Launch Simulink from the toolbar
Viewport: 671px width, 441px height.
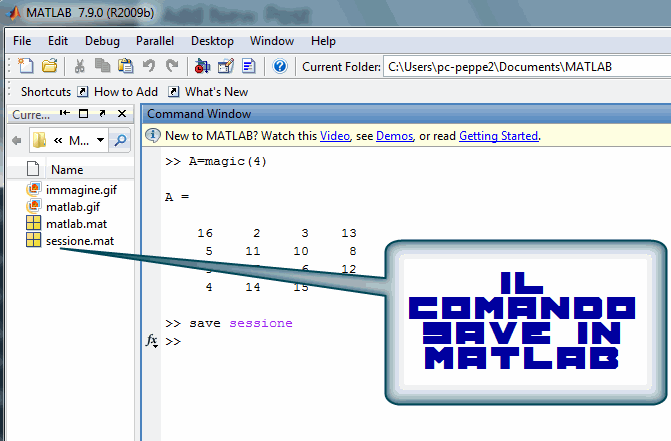(x=202, y=66)
